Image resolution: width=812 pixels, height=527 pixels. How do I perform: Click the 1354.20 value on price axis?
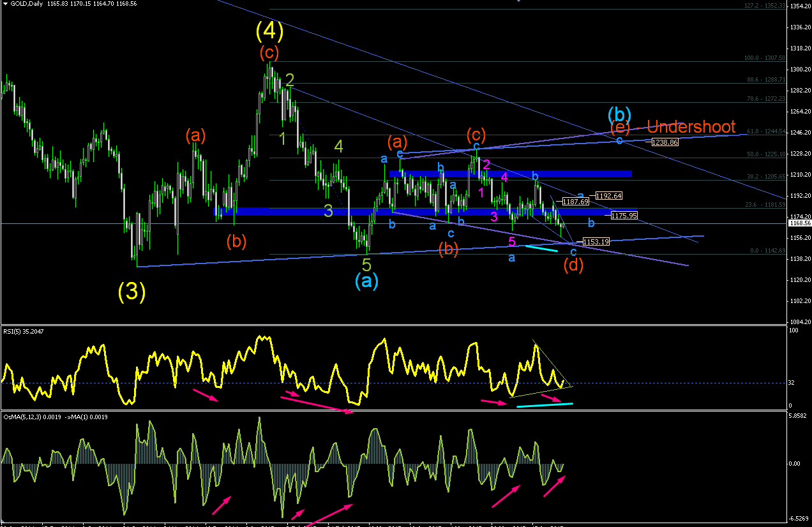[799, 6]
